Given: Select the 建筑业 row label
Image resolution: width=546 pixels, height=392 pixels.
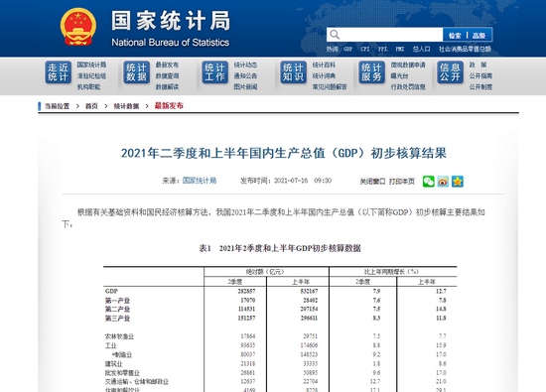Looking at the screenshot, I should [x=114, y=364].
